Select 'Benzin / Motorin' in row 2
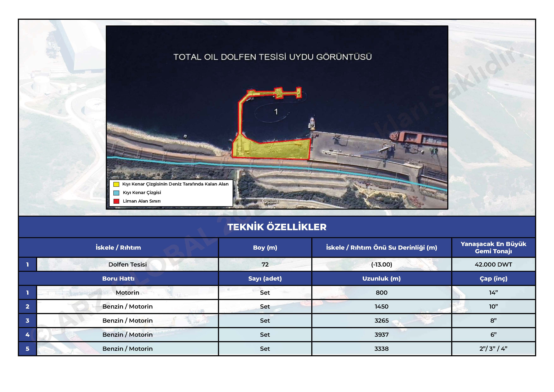The image size is (554, 392). tap(127, 307)
